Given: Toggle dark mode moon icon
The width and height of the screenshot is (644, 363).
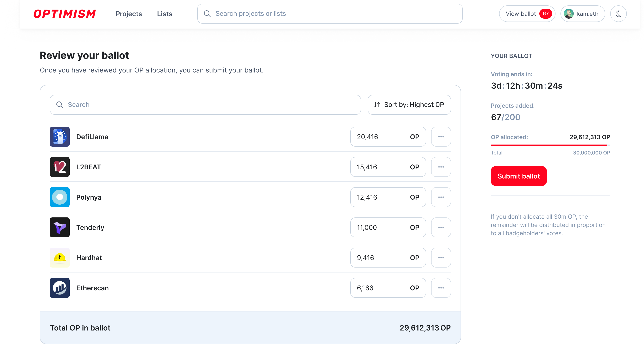Looking at the screenshot, I should coord(618,14).
